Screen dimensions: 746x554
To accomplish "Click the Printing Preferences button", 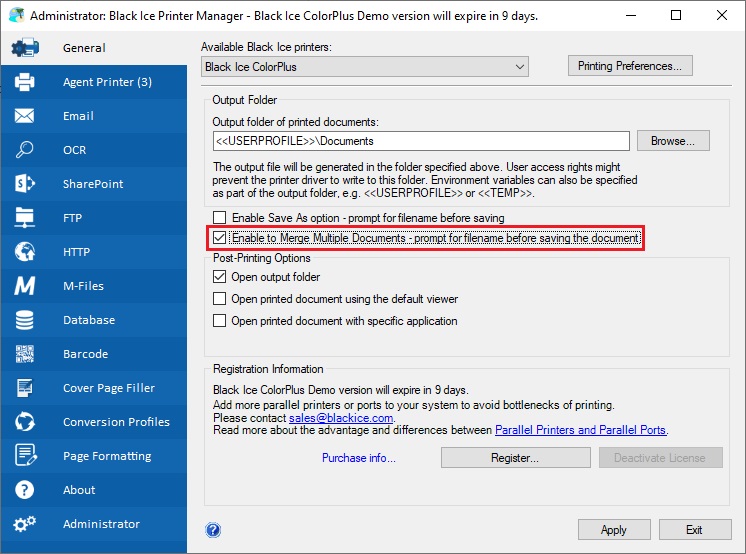I will tap(630, 66).
